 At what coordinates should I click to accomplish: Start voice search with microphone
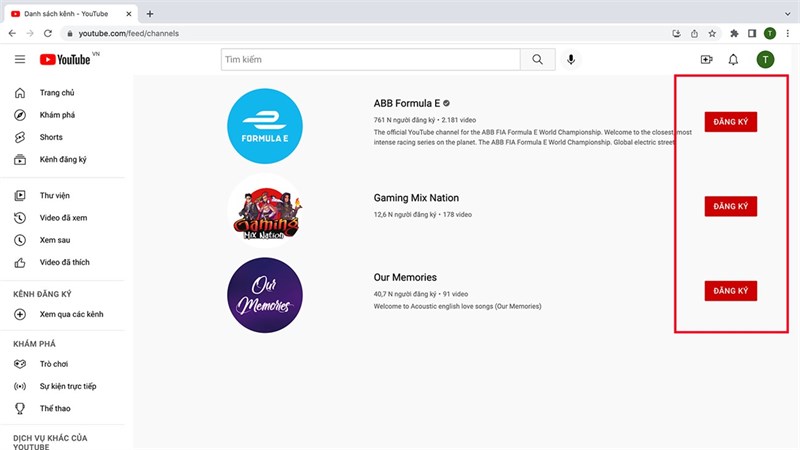[571, 60]
